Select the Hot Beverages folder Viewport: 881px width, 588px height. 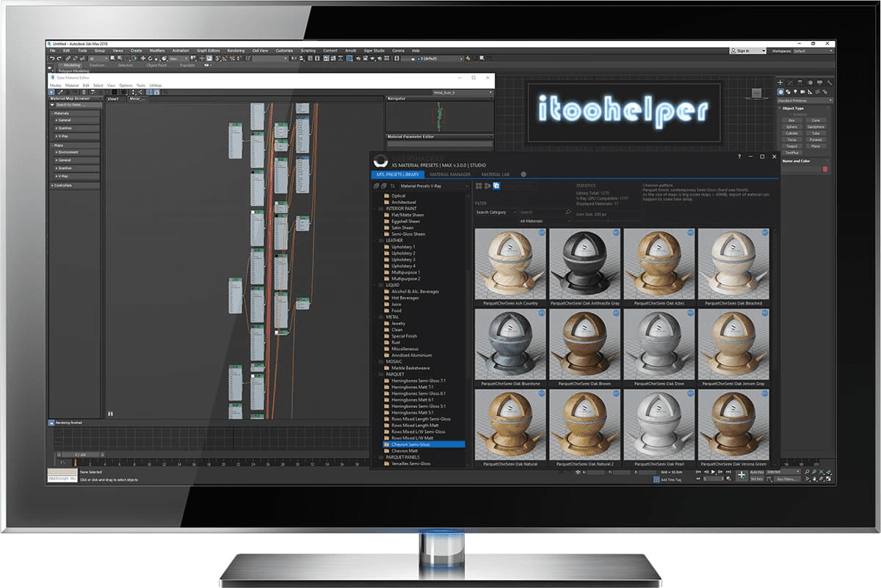point(407,298)
